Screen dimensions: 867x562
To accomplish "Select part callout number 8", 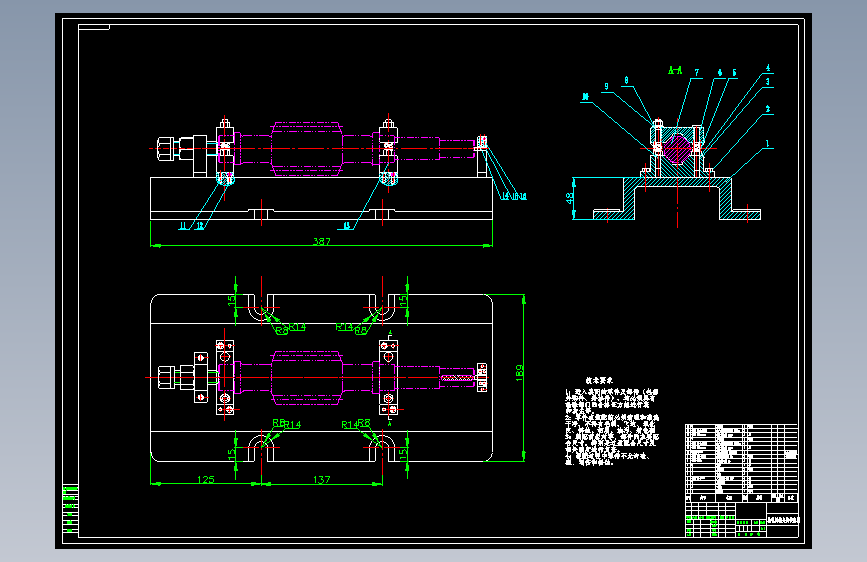I will tap(626, 81).
